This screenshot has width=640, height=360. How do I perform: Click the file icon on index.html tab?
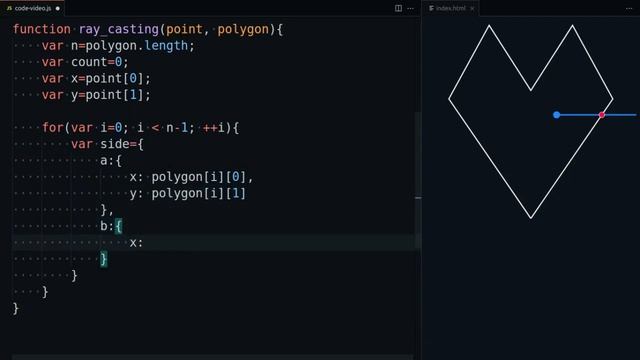coord(431,8)
